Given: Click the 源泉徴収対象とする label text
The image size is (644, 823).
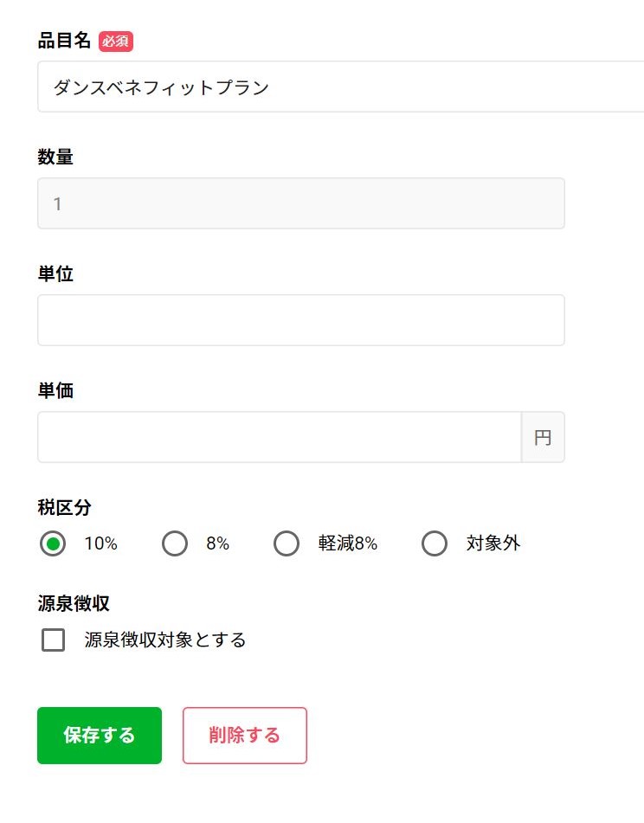Looking at the screenshot, I should [x=165, y=640].
